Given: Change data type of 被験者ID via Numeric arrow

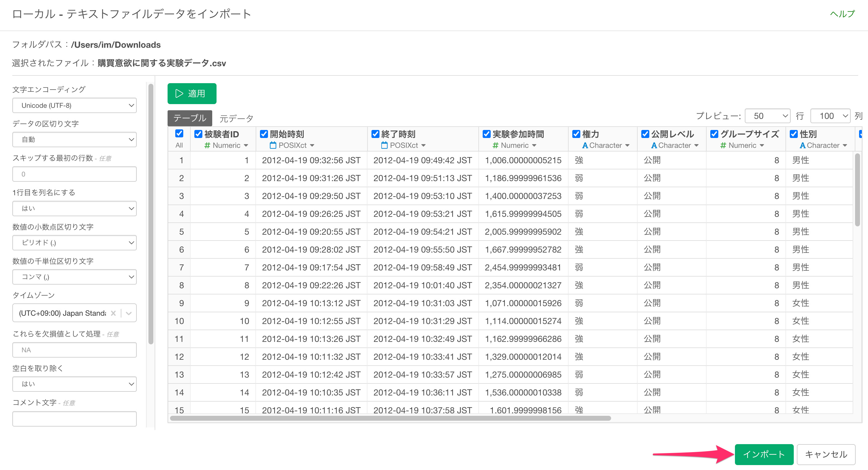Looking at the screenshot, I should pos(246,146).
